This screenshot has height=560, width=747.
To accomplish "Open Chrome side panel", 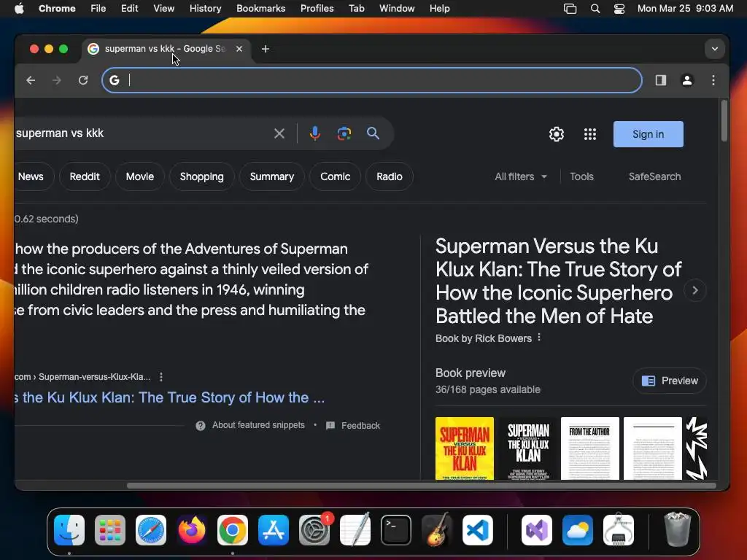I will (660, 80).
